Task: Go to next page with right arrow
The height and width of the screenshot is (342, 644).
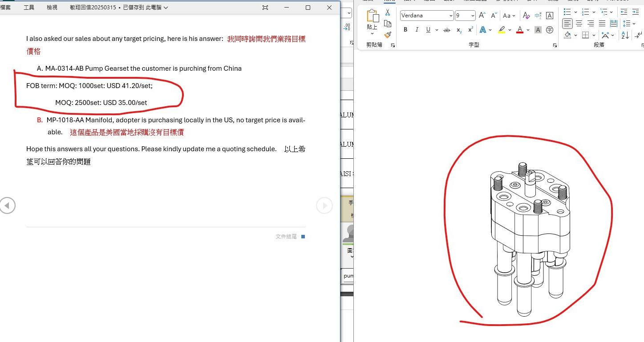Action: [324, 205]
